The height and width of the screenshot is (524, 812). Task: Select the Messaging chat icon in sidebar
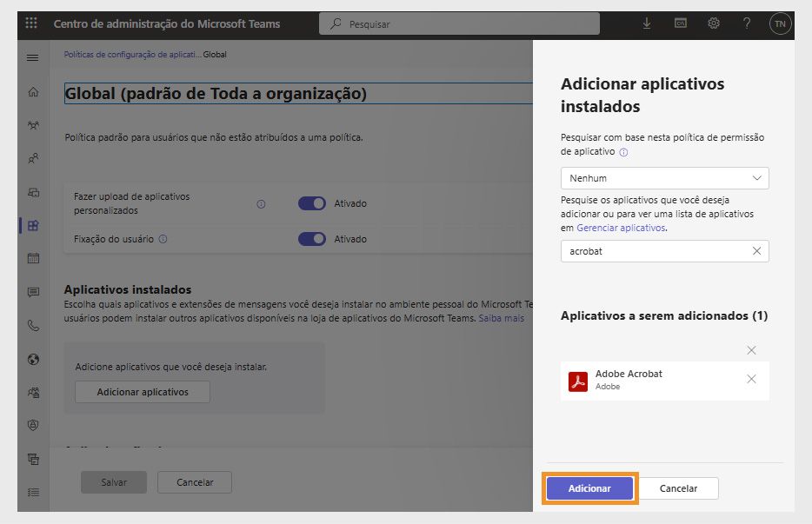click(33, 291)
